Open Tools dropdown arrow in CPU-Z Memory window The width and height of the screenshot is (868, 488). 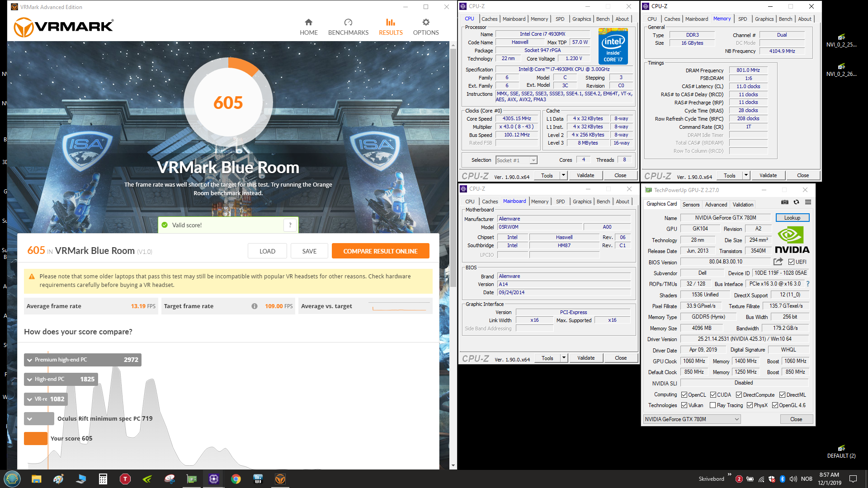pos(746,175)
